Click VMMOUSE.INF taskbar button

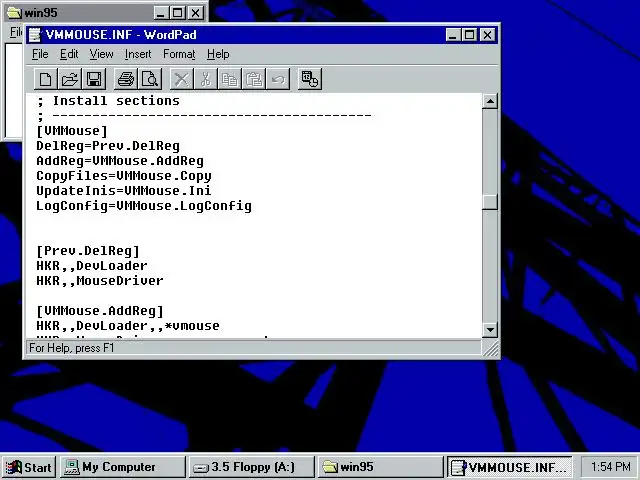coord(509,467)
